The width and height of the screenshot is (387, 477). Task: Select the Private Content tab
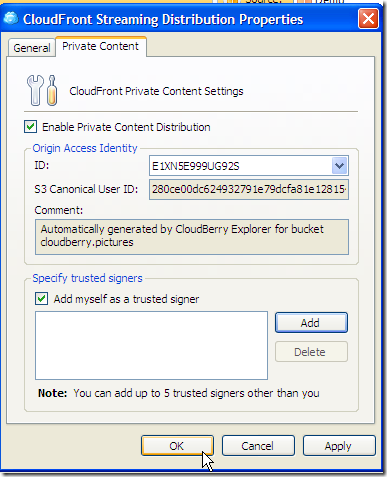(101, 46)
